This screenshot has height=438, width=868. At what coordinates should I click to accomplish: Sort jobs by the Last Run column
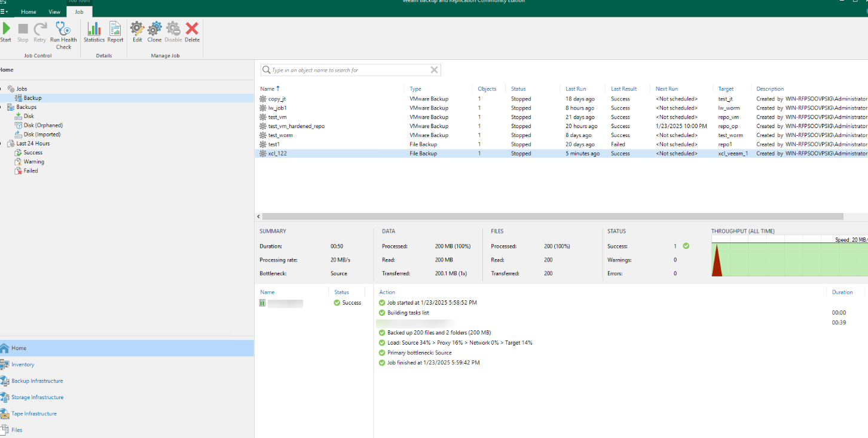click(x=576, y=89)
